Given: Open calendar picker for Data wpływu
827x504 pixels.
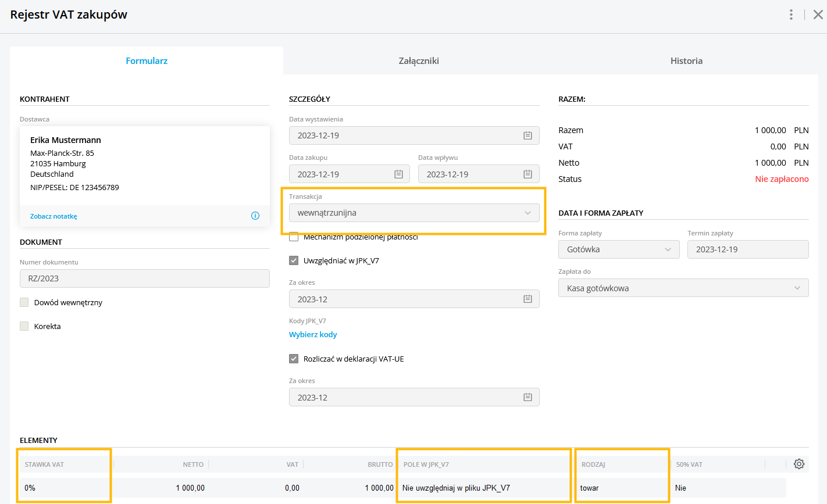Looking at the screenshot, I should point(527,174).
